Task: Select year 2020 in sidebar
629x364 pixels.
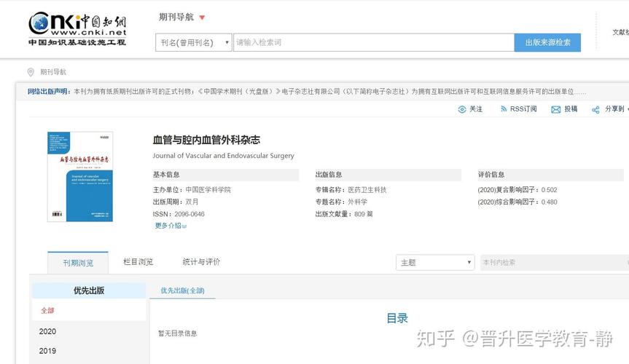Action: (47, 331)
